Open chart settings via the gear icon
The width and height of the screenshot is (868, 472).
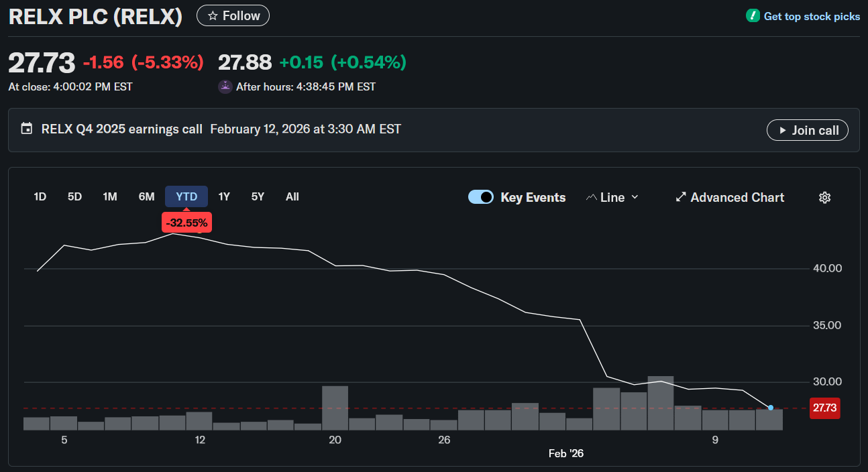(x=824, y=197)
